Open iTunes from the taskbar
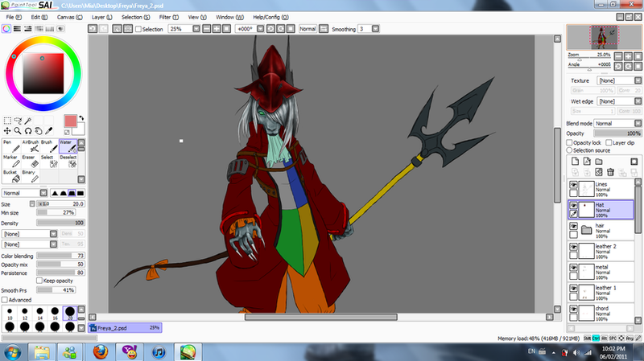The height and width of the screenshot is (361, 644). [x=159, y=352]
